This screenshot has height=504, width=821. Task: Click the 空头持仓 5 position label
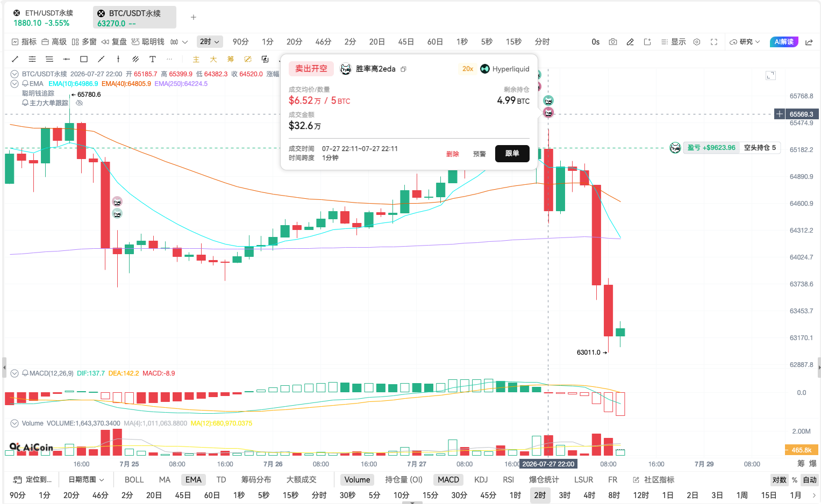click(760, 148)
